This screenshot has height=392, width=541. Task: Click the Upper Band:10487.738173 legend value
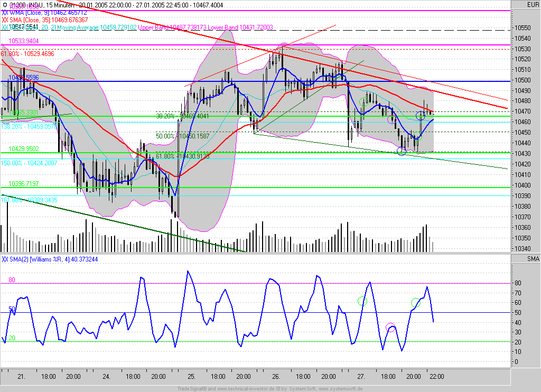[x=172, y=27]
